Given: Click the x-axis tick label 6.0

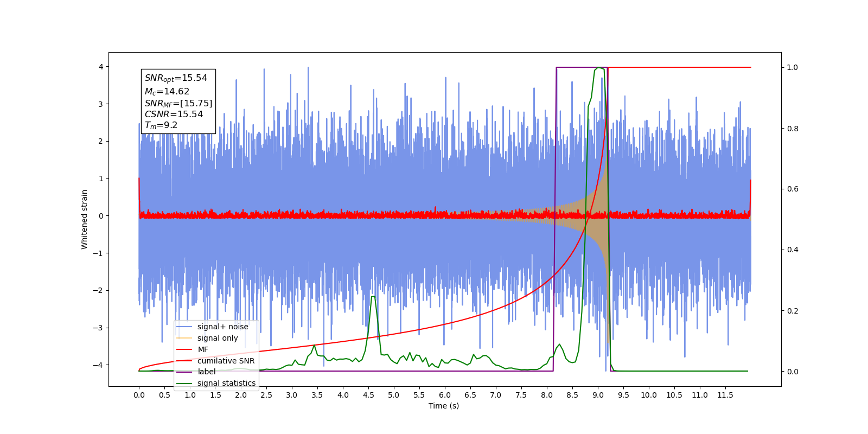Looking at the screenshot, I should pyautogui.click(x=445, y=395).
